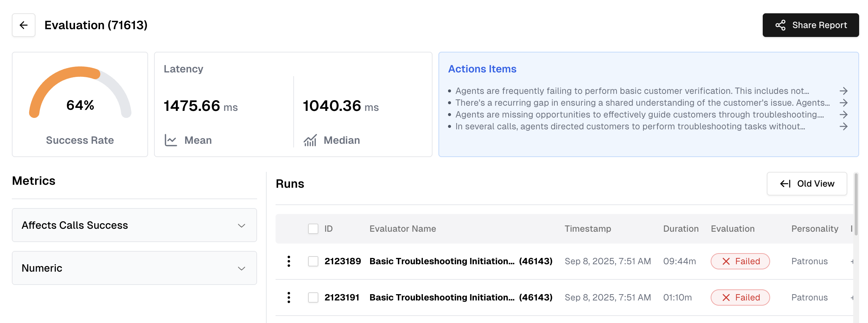868x323 pixels.
Task: Click the back arrow icon beside Evaluation title
Action: pyautogui.click(x=24, y=25)
